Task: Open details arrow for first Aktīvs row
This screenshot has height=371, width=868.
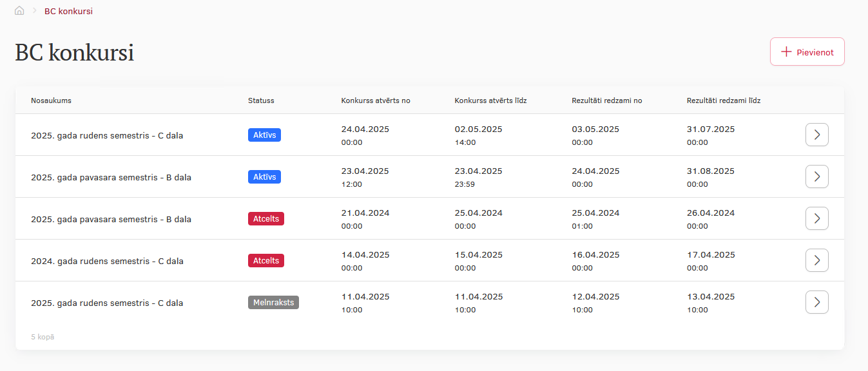Action: (817, 135)
